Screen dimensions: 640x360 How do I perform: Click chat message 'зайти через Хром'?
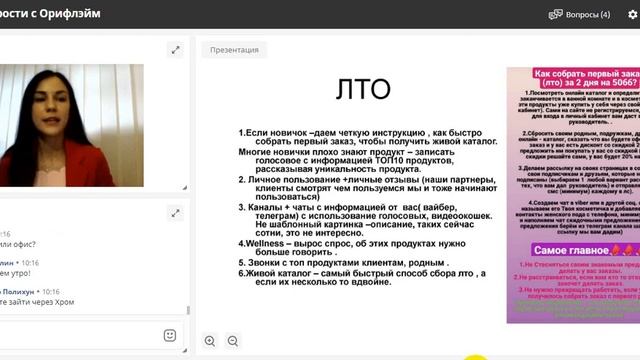(x=37, y=302)
